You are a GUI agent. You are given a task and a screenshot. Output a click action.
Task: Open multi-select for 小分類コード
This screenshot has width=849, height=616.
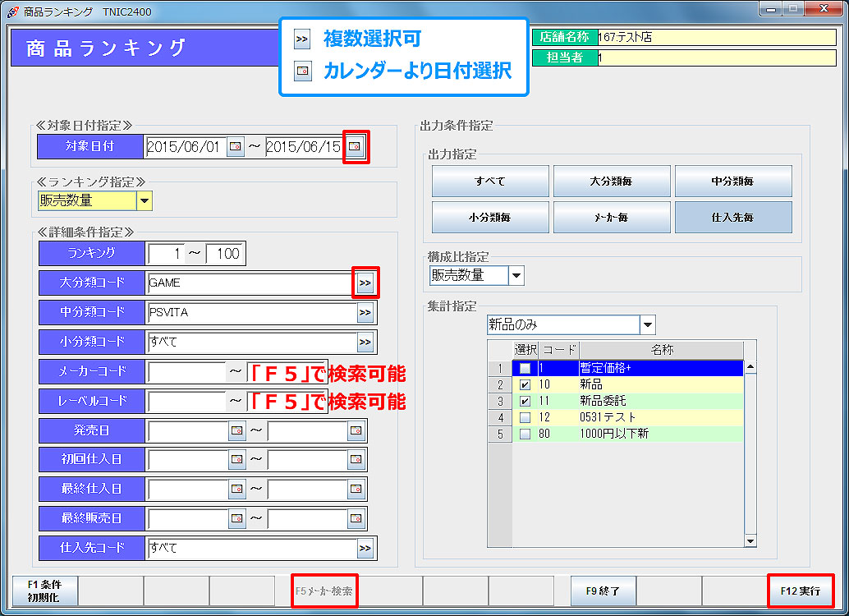coord(365,342)
